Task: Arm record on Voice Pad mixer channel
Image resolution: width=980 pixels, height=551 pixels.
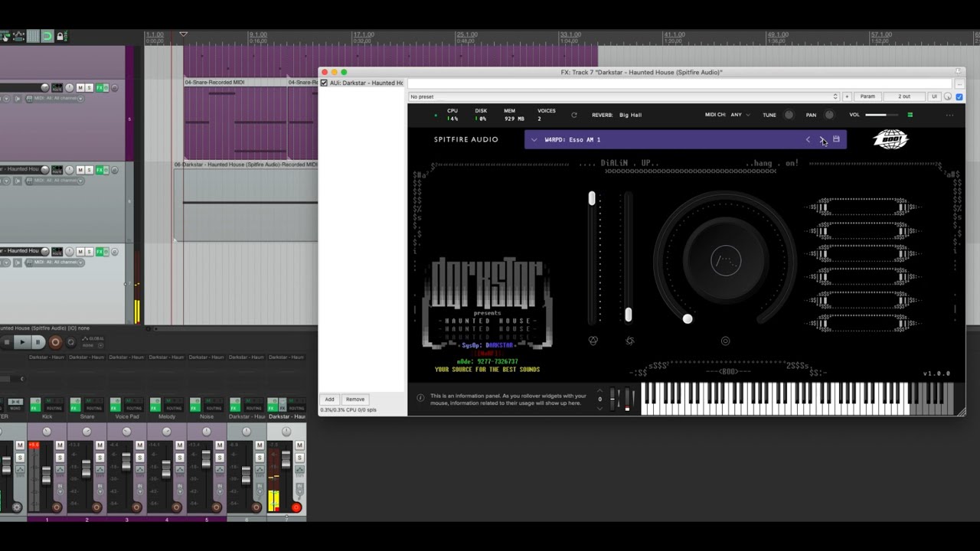Action: click(136, 507)
